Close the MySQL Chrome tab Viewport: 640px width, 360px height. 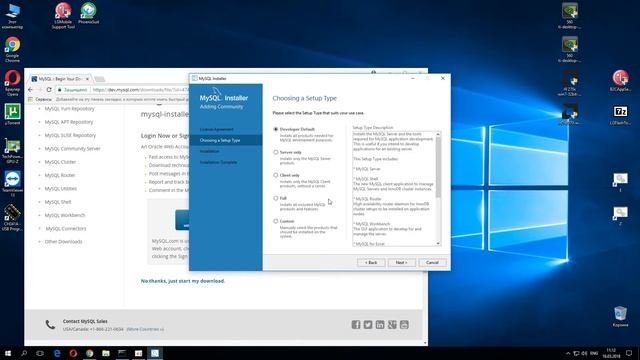coord(87,79)
